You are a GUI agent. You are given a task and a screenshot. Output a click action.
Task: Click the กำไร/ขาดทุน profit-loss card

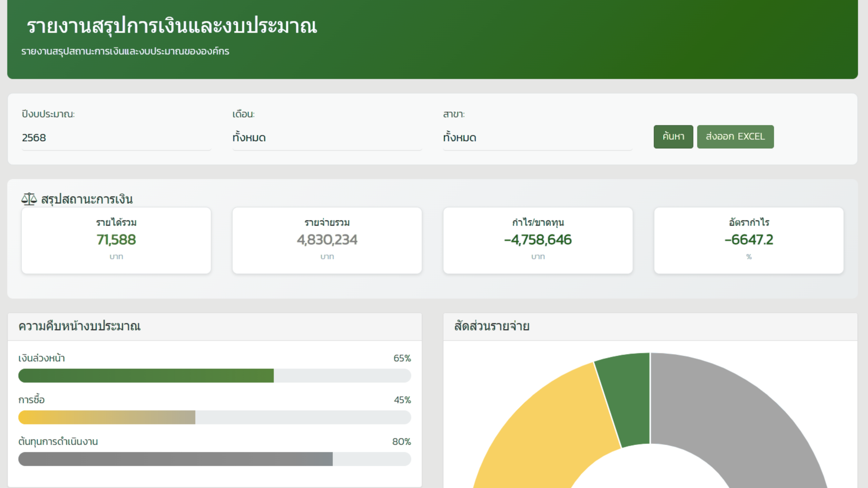pos(538,240)
